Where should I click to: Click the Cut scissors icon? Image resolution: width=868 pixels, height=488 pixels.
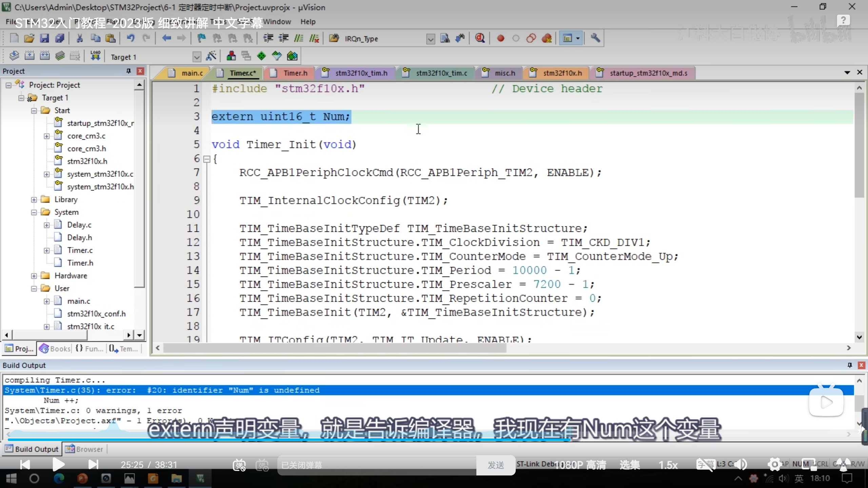pos(80,38)
